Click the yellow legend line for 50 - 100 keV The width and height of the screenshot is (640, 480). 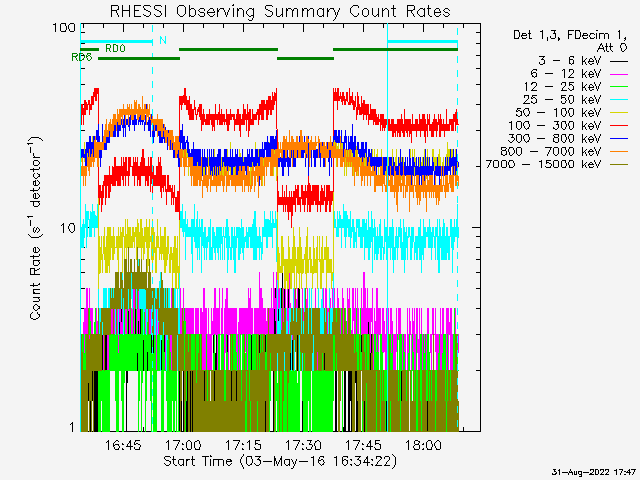tap(619, 113)
